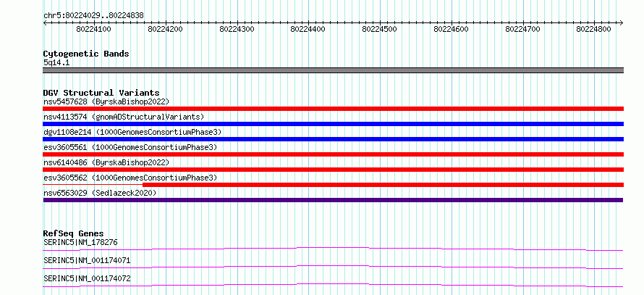The height and width of the screenshot is (295, 644).
Task: Open the Cytogenetic Bands track title
Action: 86,54
